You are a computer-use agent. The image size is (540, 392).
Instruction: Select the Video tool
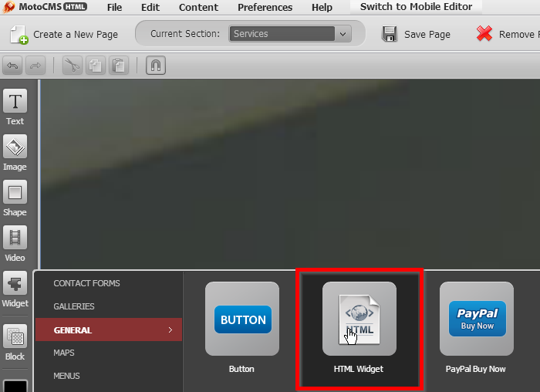pos(15,238)
